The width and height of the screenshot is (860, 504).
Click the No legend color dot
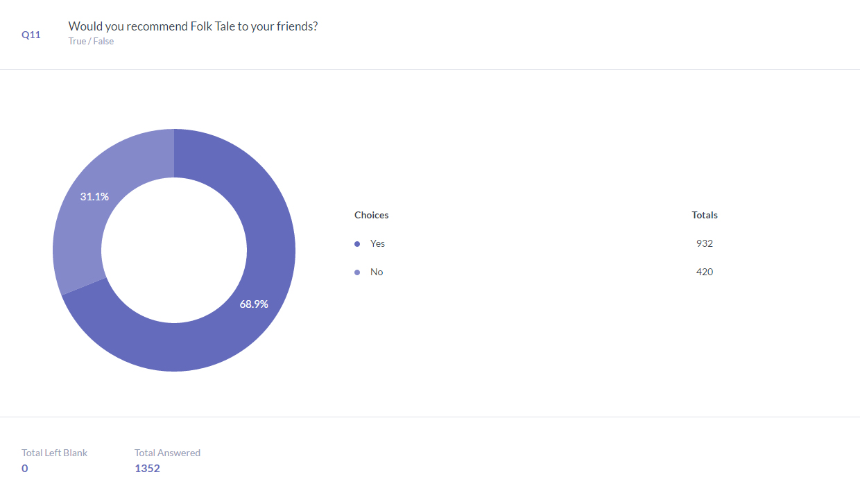[357, 272]
